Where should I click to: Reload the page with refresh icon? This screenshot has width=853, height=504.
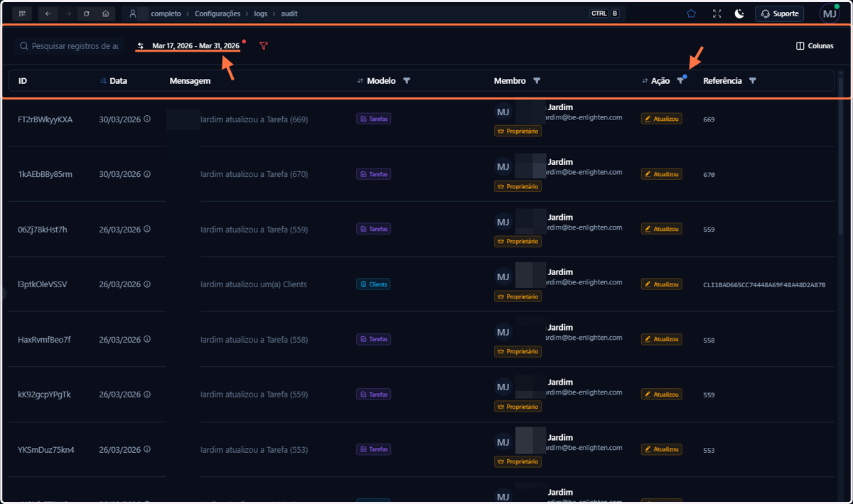87,14
